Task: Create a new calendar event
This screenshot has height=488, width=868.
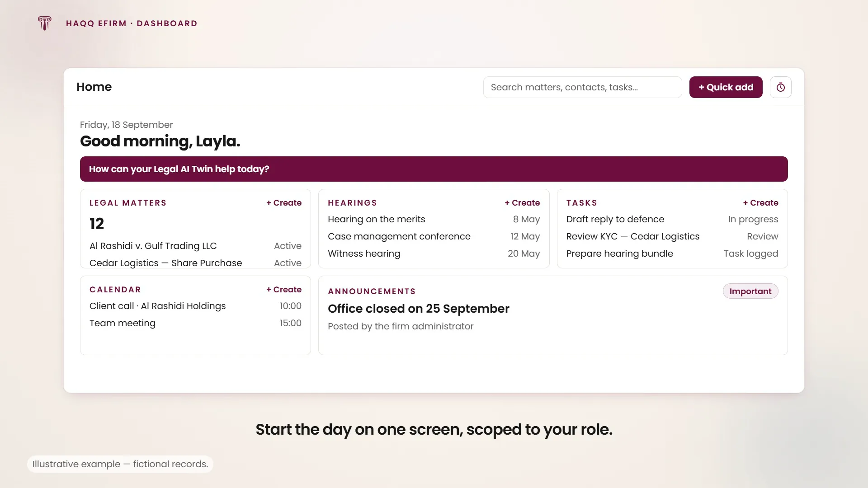Action: 284,290
